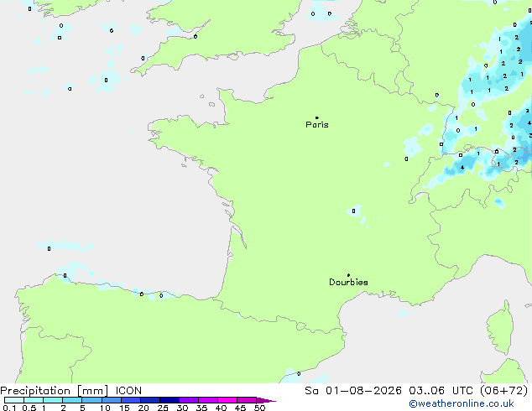Click the '03..06 UTC' time range text
Viewport: 532px width, 411px height.
(x=441, y=391)
